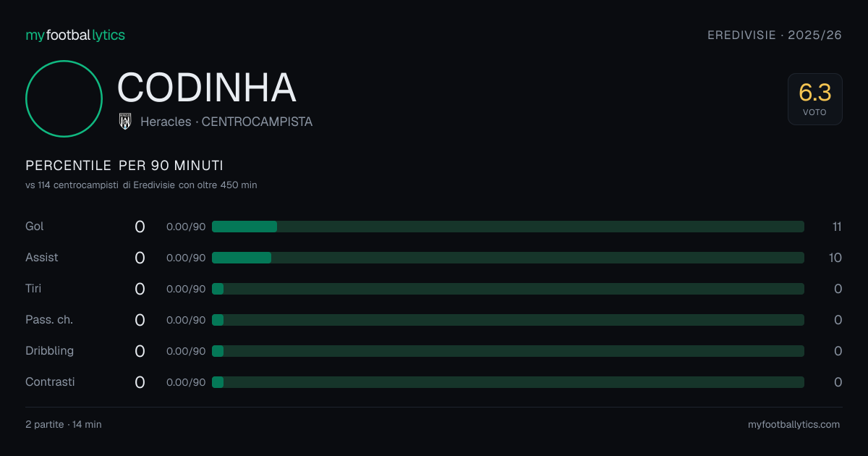Click the Gol percentile value 11
The height and width of the screenshot is (456, 868).
837,227
